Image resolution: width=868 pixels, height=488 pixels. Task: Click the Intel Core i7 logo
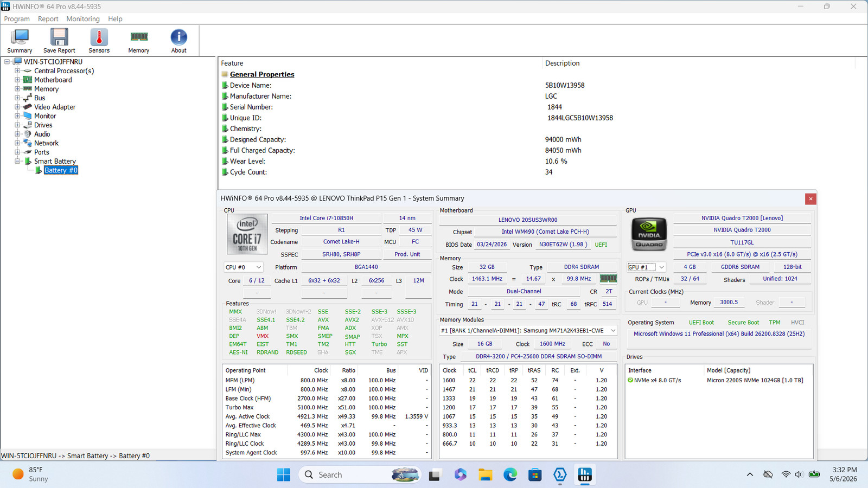tap(247, 234)
